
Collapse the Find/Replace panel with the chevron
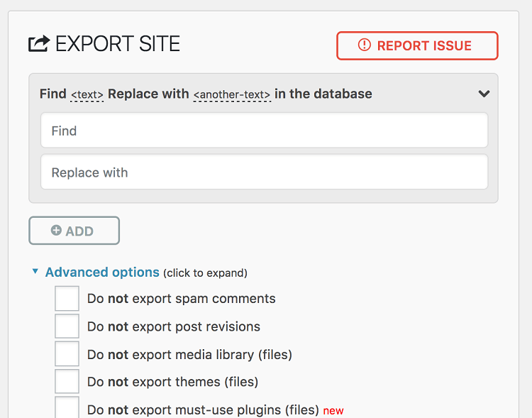[484, 94]
